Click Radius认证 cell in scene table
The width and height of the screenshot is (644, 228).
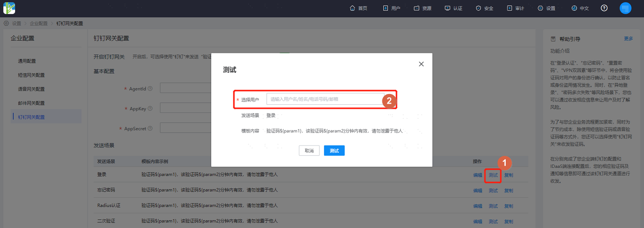click(109, 205)
